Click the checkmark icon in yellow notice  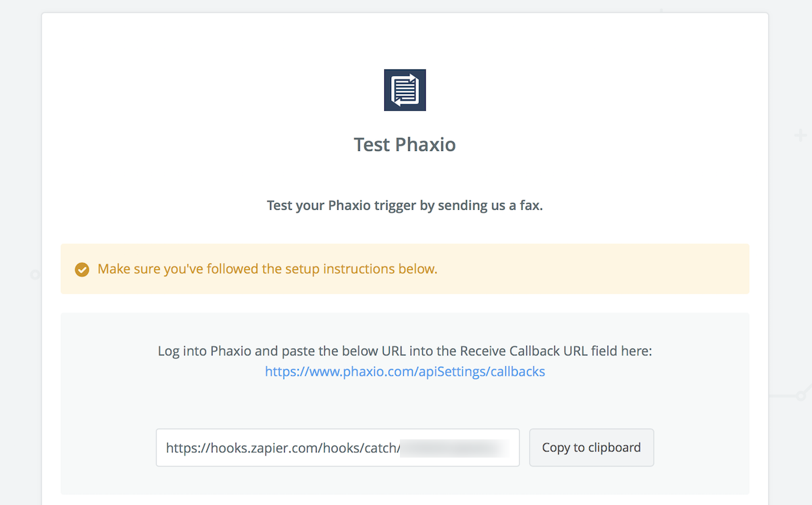[x=82, y=269]
